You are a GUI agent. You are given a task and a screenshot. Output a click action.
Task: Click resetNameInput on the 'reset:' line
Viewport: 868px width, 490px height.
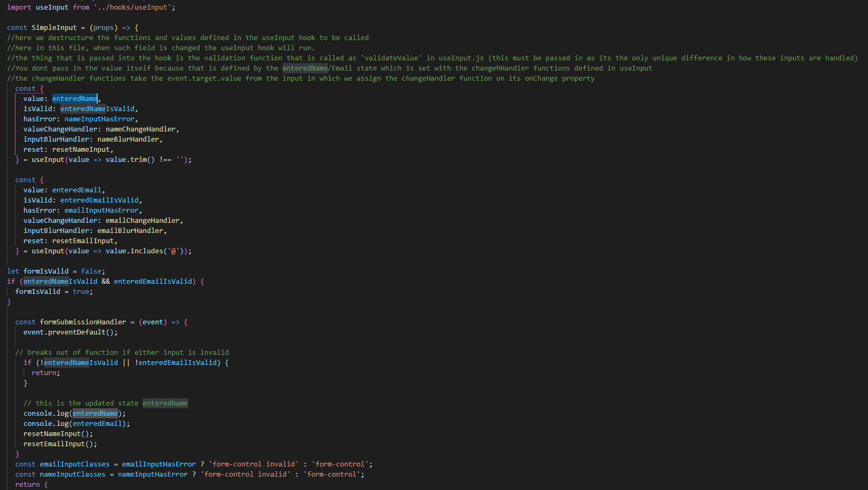coord(81,150)
